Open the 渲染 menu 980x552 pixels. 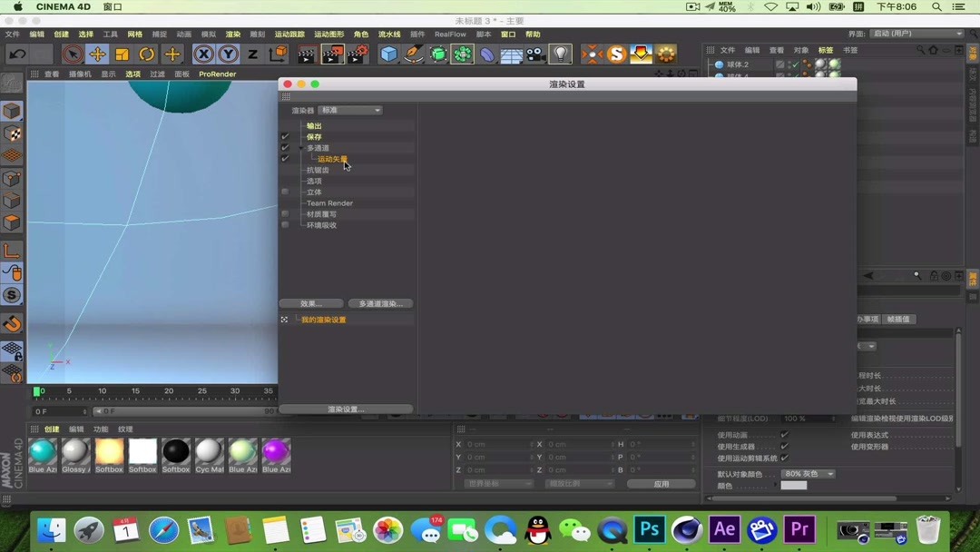point(231,34)
